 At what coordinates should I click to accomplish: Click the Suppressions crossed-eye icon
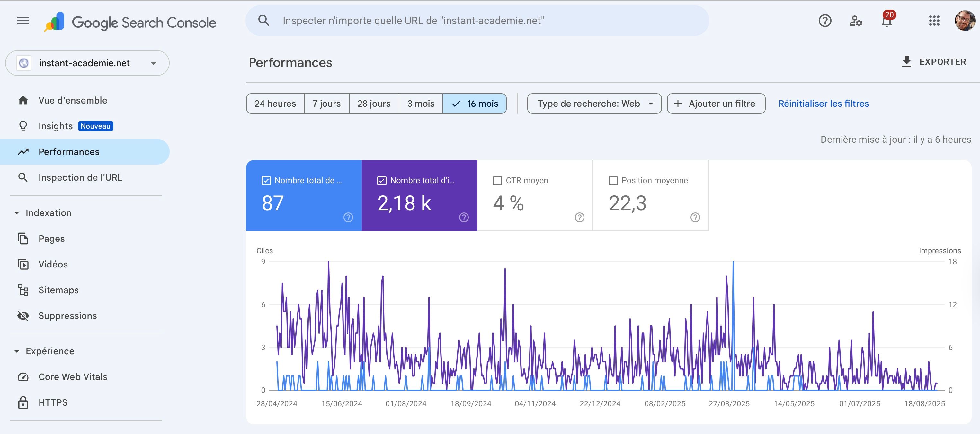[x=23, y=316]
